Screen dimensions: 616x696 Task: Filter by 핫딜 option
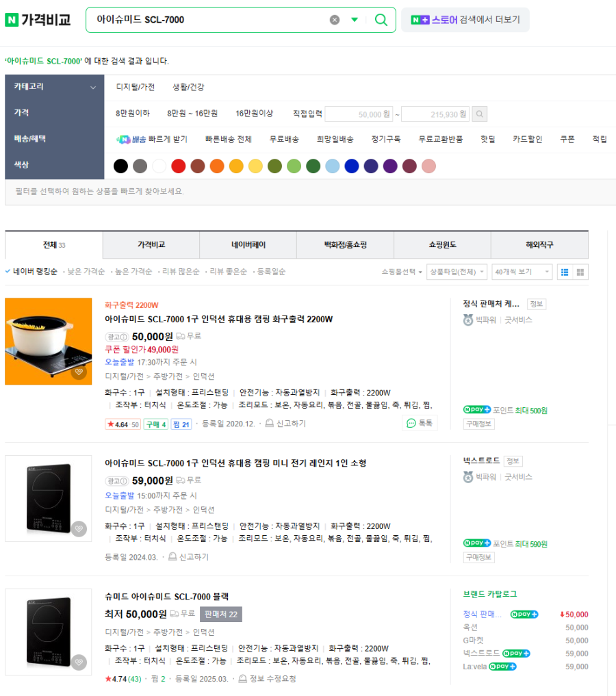coord(488,140)
